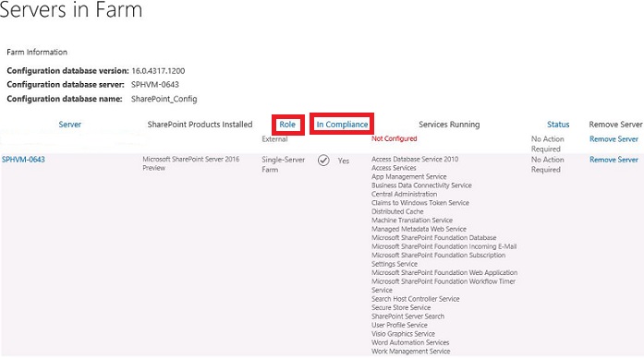The height and width of the screenshot is (358, 644).
Task: Select the Secure Store Service entry
Action: coord(401,307)
